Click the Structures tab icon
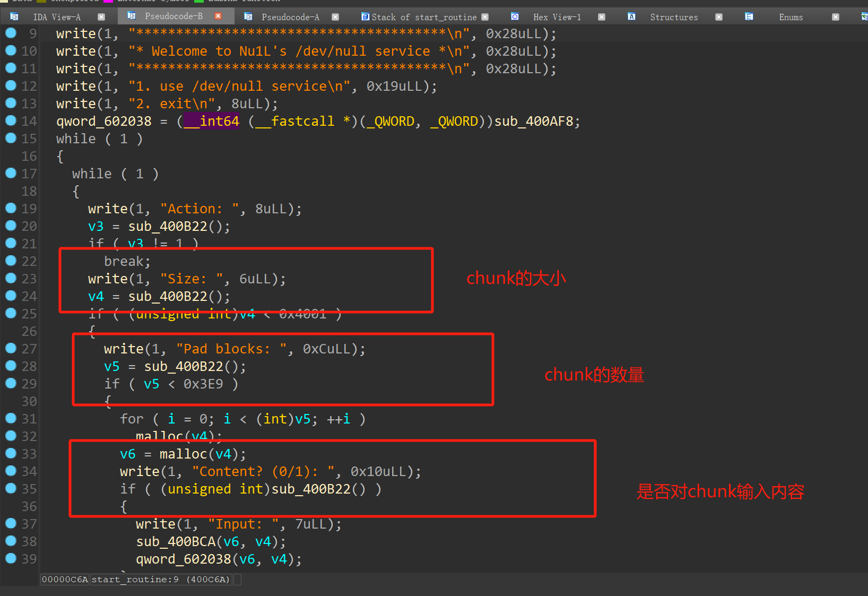The height and width of the screenshot is (596, 868). [x=631, y=17]
